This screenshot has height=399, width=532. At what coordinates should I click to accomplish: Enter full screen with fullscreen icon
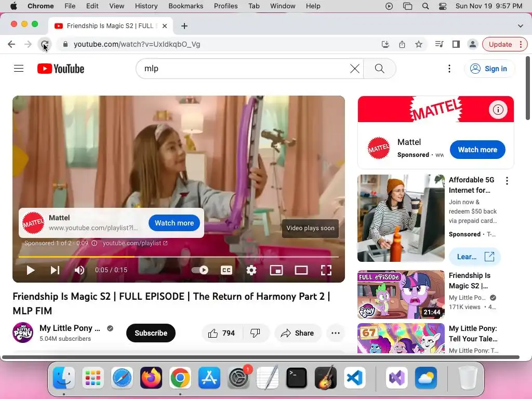[x=326, y=270]
